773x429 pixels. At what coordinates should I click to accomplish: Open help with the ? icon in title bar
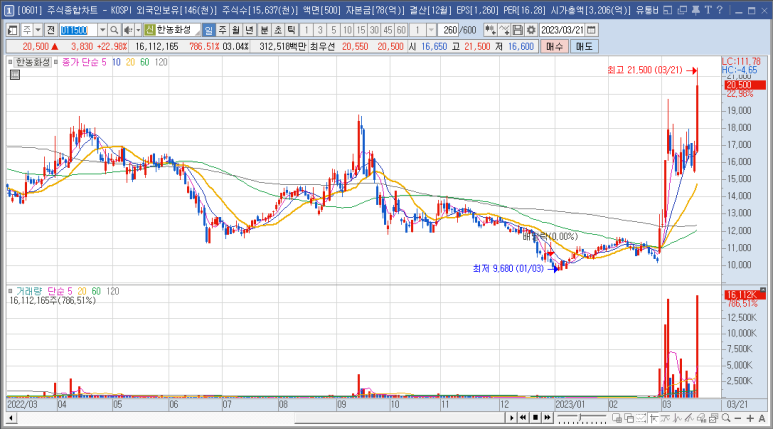coord(720,10)
